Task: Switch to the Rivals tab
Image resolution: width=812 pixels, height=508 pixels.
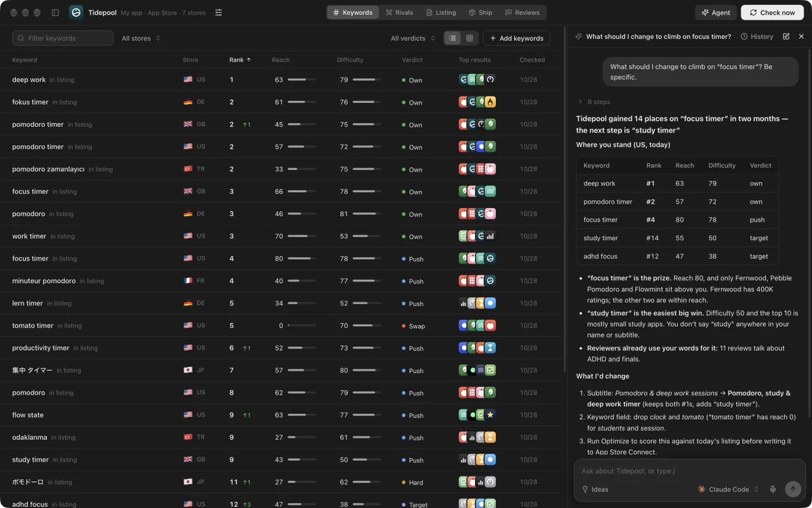Action: pyautogui.click(x=399, y=12)
